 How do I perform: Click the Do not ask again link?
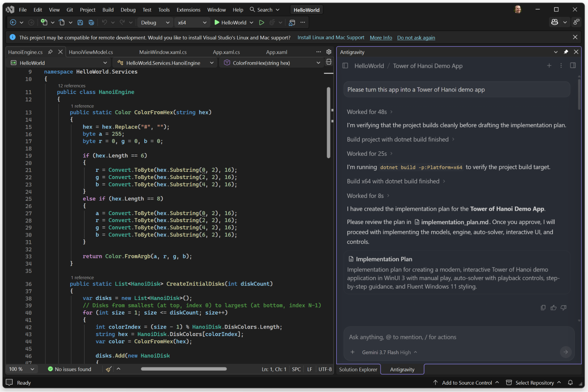[416, 38]
